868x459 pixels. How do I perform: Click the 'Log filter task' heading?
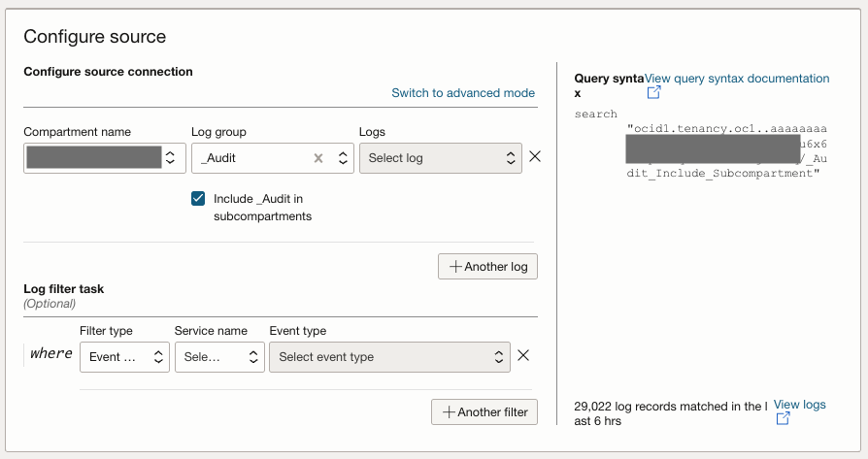click(64, 288)
